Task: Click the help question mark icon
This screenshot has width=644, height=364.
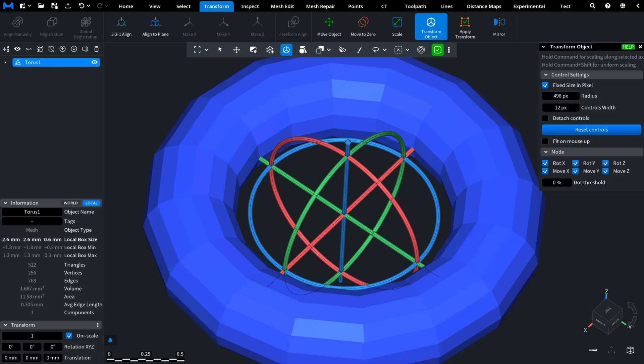Action: coord(607,6)
